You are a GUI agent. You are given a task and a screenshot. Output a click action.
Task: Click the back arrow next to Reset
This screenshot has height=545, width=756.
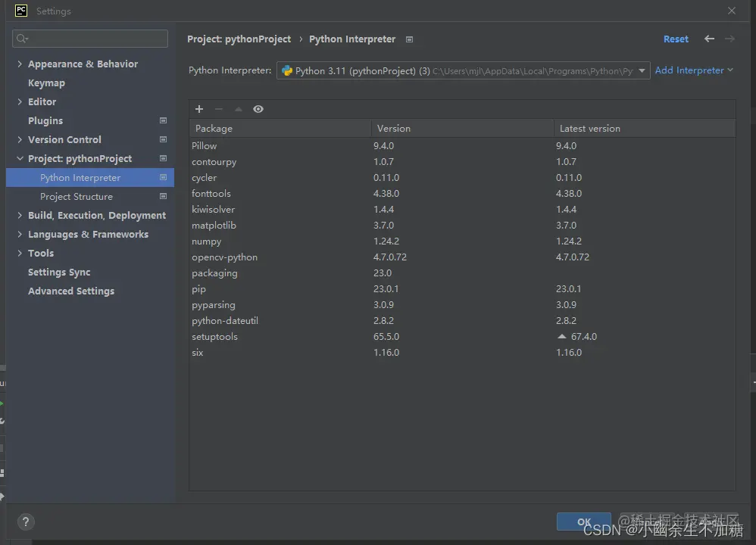(709, 39)
